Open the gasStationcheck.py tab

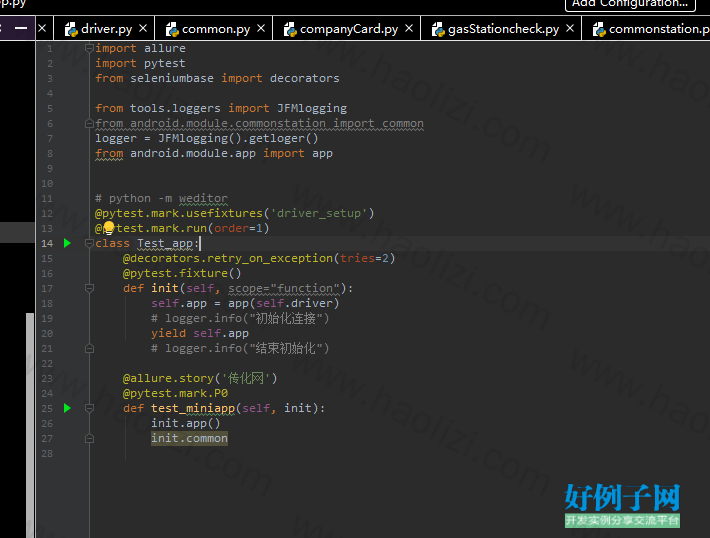click(503, 29)
